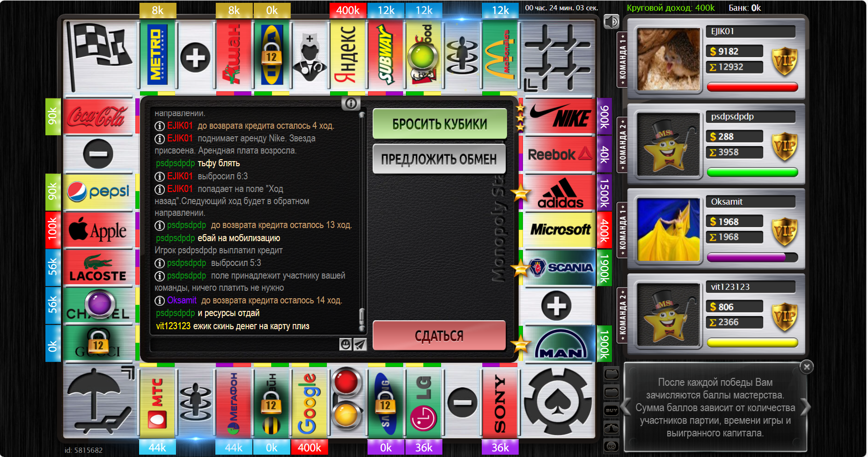This screenshot has width=868, height=457.
Task: Select the METRO property cell
Action: pos(157,55)
